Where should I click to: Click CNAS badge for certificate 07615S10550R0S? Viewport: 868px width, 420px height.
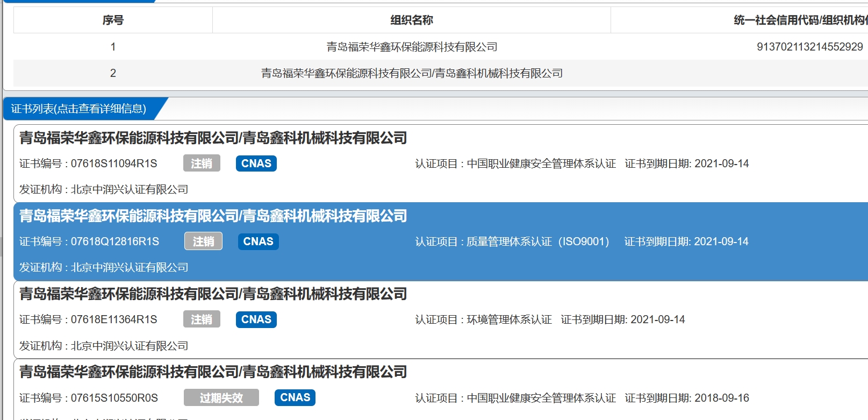[x=295, y=397]
